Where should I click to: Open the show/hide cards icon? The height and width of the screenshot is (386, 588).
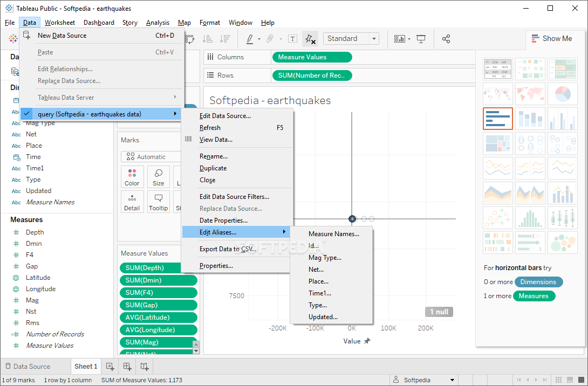[399, 39]
